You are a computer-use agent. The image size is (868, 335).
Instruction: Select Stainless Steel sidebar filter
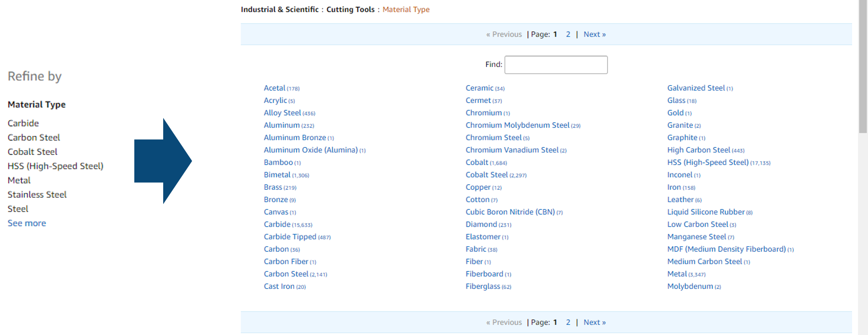point(37,194)
